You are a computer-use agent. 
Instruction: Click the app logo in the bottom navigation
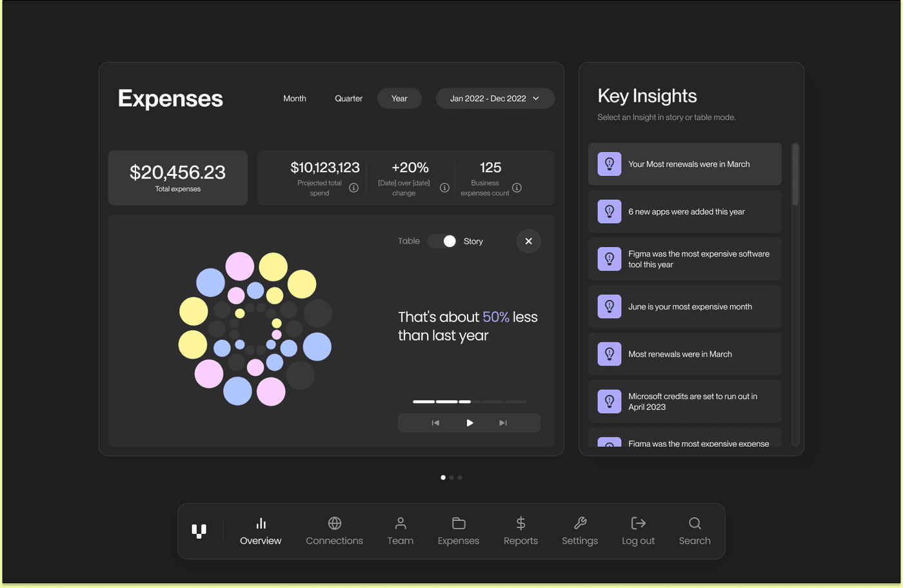(199, 531)
